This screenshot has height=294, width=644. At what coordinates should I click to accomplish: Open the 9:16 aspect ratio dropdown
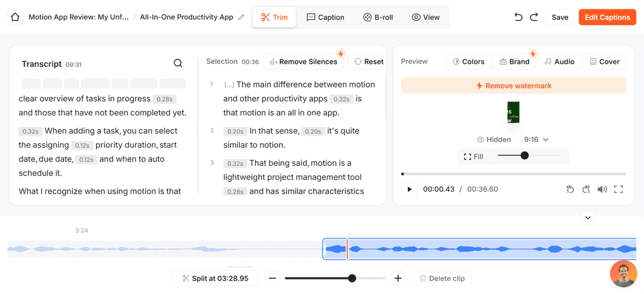point(536,139)
